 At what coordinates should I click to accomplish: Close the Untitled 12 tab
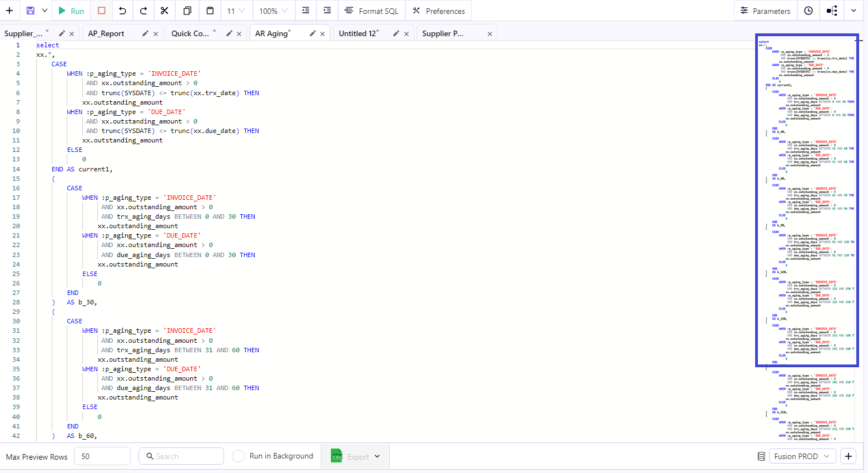tap(406, 34)
